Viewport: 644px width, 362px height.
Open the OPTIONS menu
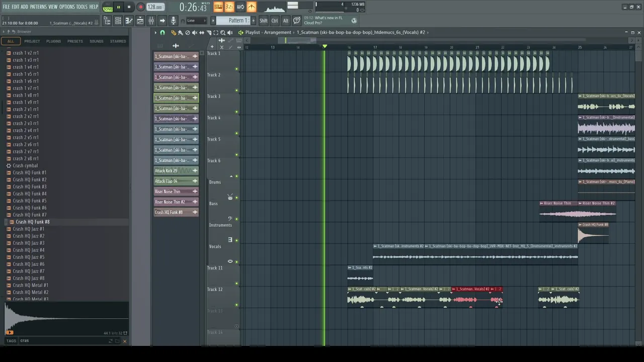click(x=67, y=7)
